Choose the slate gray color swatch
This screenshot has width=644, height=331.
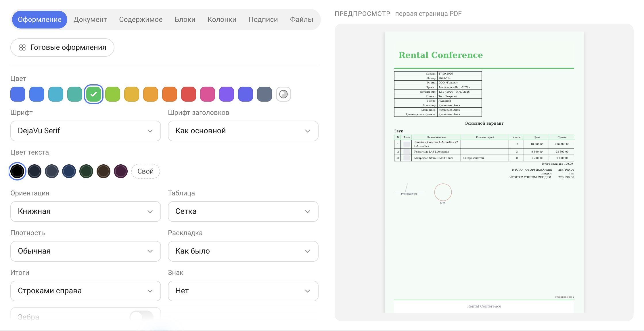tap(264, 94)
